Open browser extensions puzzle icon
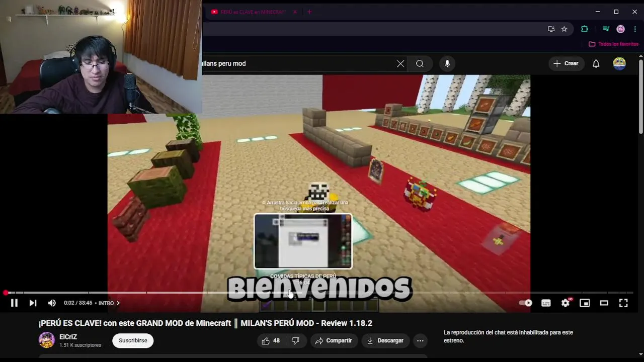The height and width of the screenshot is (362, 644). [584, 29]
